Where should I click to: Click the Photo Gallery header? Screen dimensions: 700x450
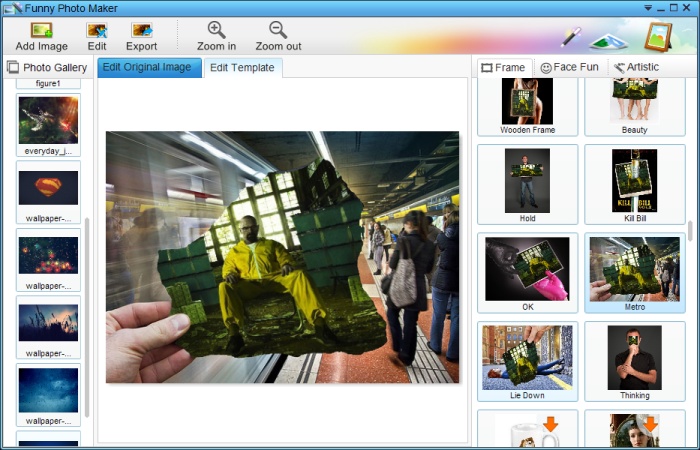pos(47,67)
